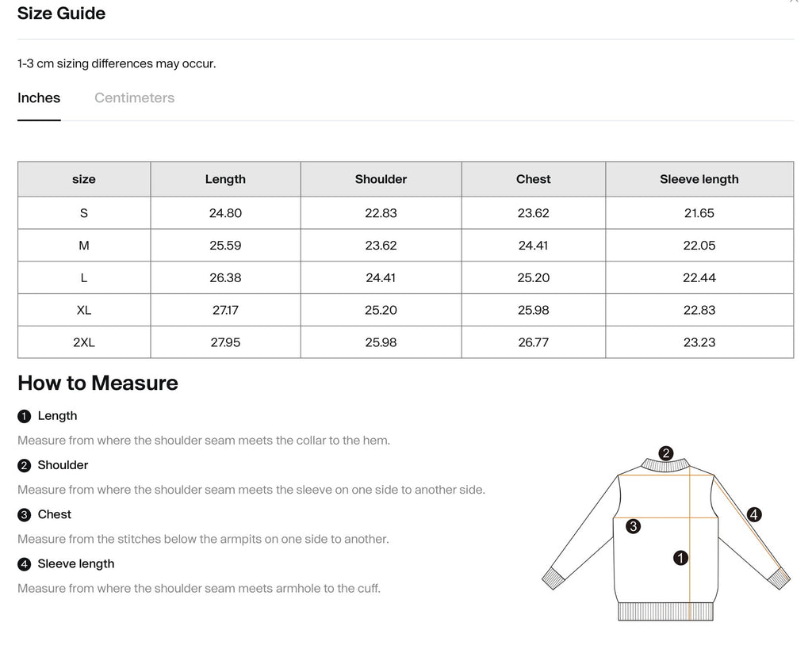This screenshot has width=812, height=649.
Task: Click marker 2 at the sweater collar
Action: [x=665, y=452]
